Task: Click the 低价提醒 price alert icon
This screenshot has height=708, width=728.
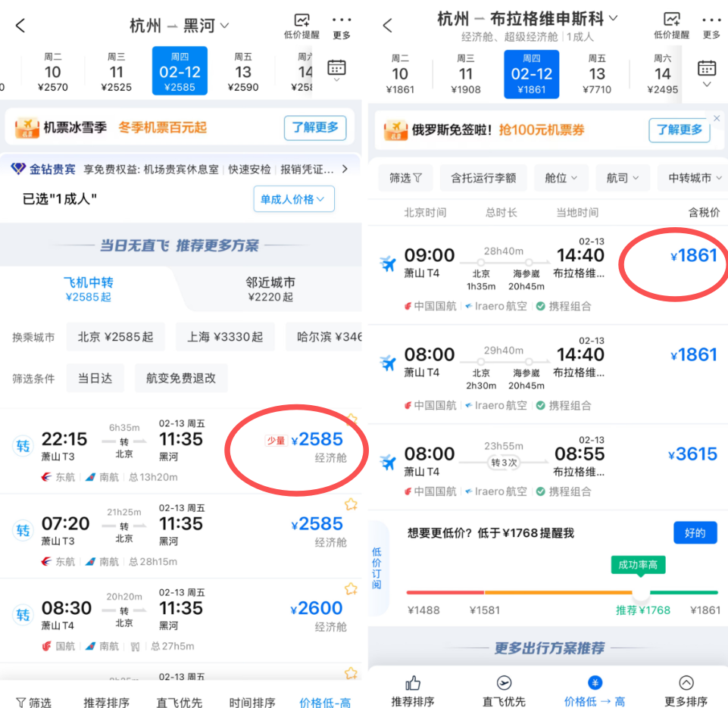Action: [x=302, y=21]
